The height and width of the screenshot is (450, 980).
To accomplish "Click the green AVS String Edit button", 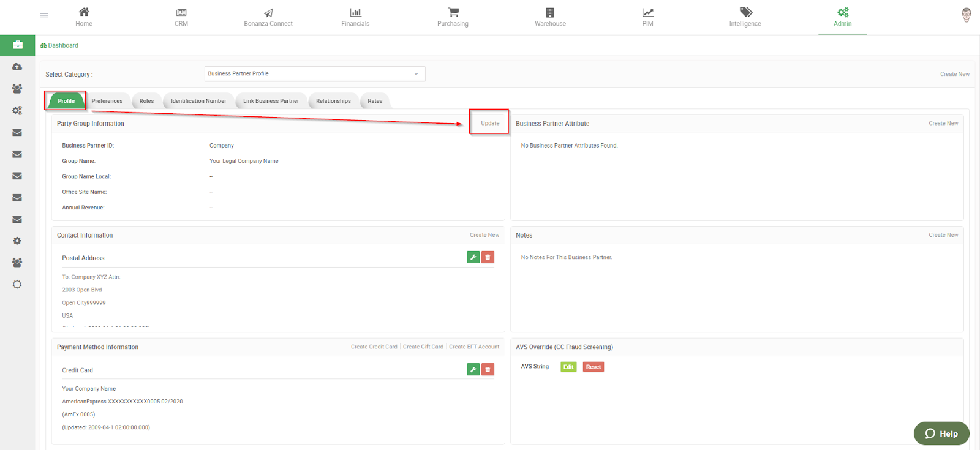I will pyautogui.click(x=568, y=367).
